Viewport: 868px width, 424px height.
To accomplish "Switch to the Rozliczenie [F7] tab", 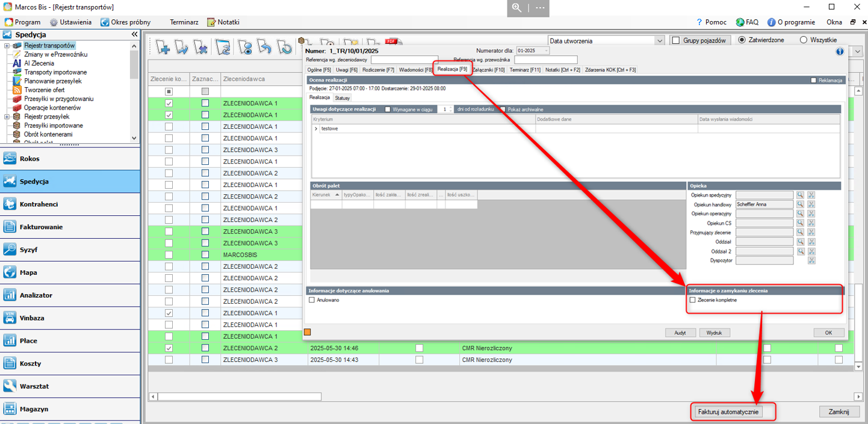I will click(378, 70).
